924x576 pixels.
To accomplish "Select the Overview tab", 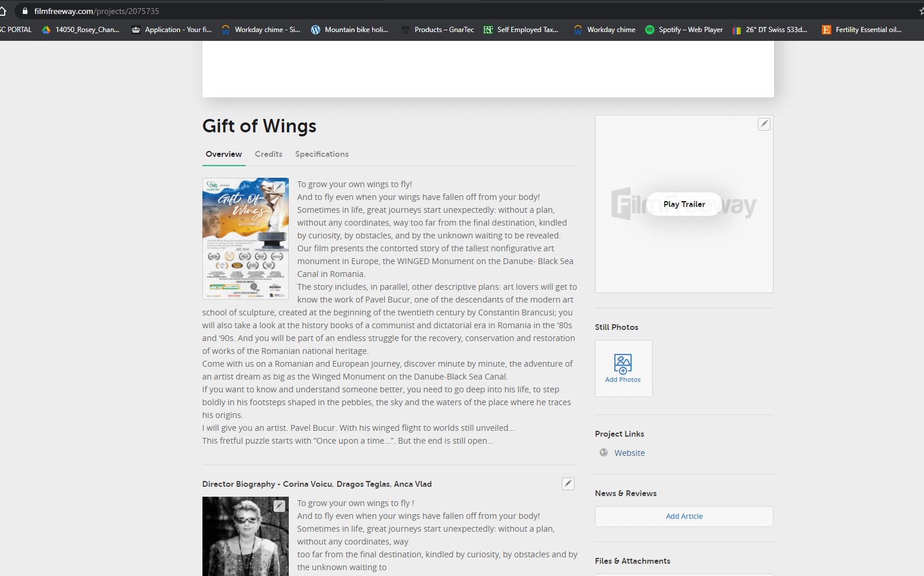I will coord(223,154).
